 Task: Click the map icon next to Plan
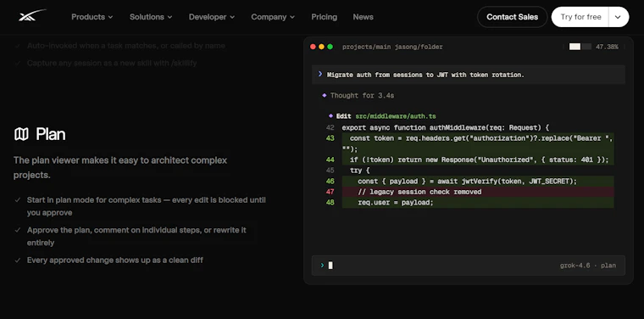21,134
